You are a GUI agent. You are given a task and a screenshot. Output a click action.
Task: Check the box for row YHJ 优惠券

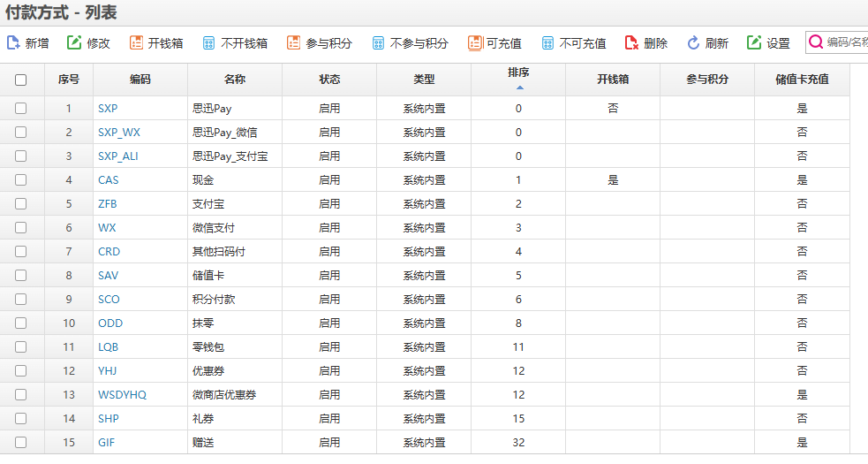tap(21, 370)
